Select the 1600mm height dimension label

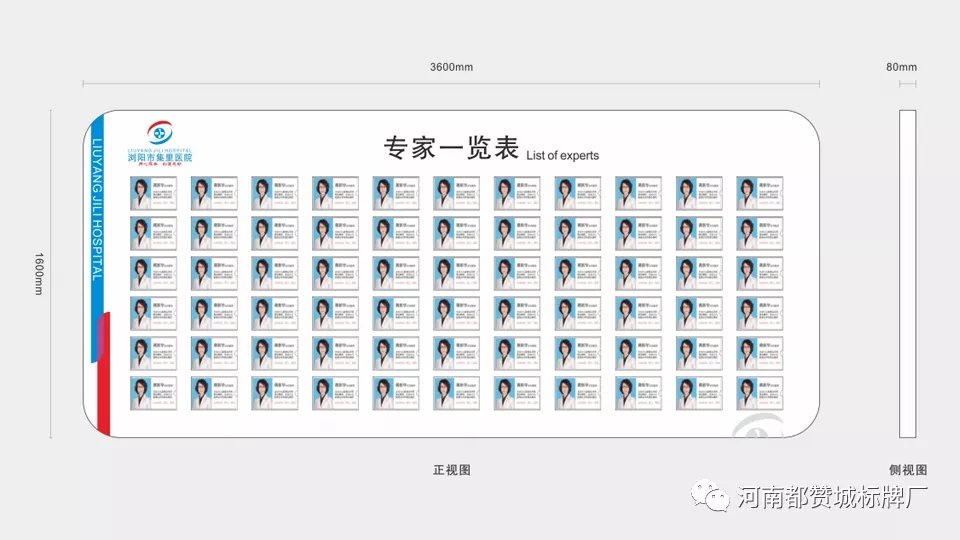coord(38,273)
